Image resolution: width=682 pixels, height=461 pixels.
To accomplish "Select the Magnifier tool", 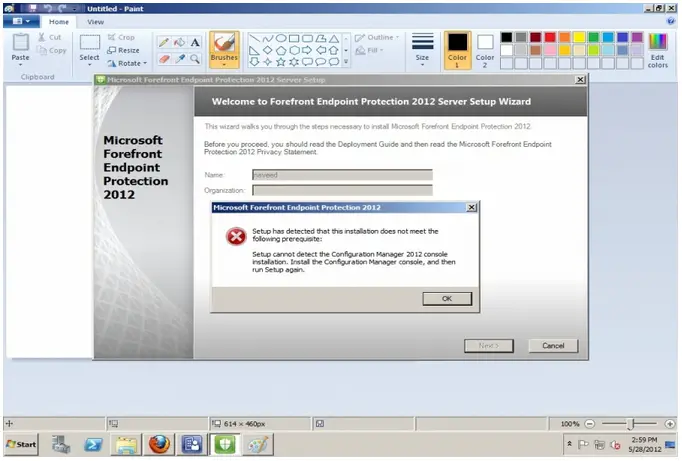I will tap(195, 58).
